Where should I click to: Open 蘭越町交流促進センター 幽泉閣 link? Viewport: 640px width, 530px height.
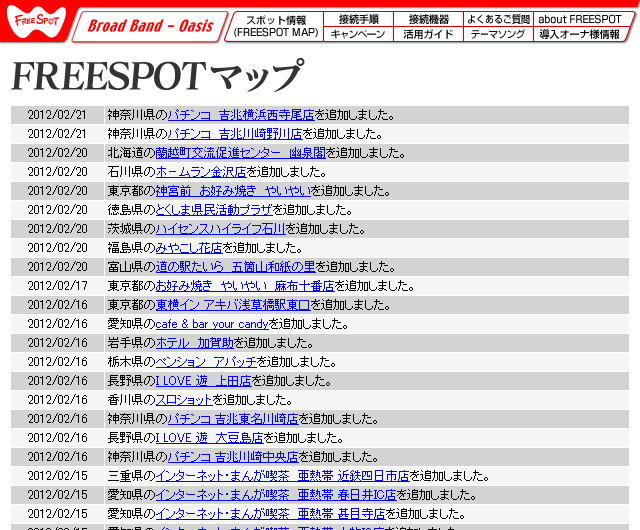pyautogui.click(x=241, y=153)
